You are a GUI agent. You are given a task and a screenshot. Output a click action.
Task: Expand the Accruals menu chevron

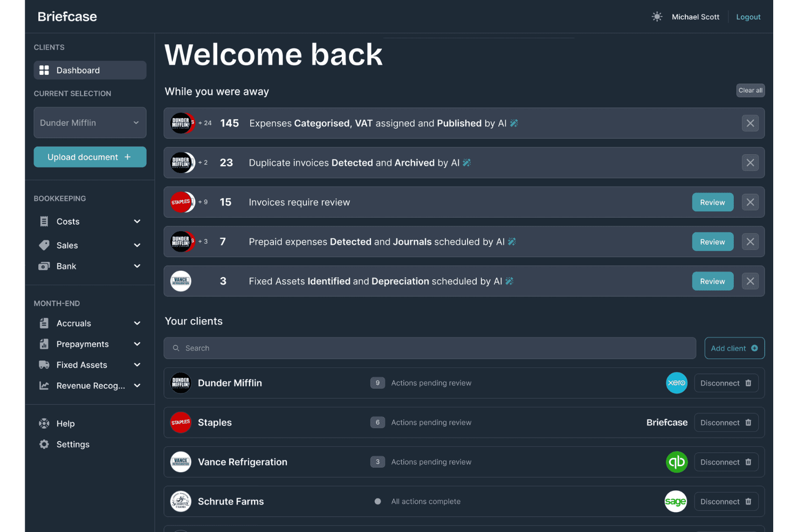[137, 323]
